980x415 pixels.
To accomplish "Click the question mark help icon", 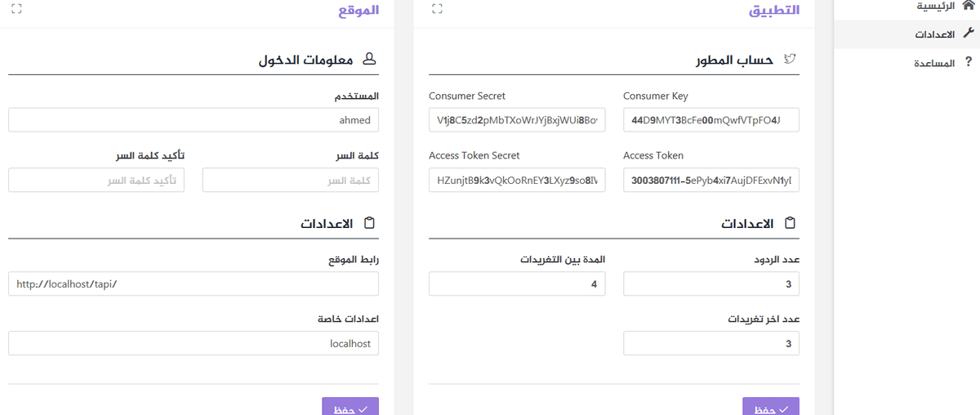I will [x=969, y=62].
